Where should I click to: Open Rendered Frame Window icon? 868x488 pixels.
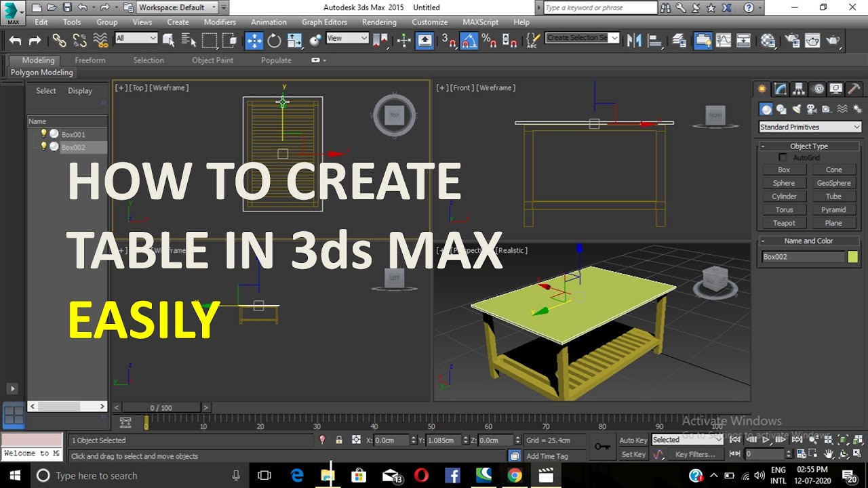pos(812,41)
